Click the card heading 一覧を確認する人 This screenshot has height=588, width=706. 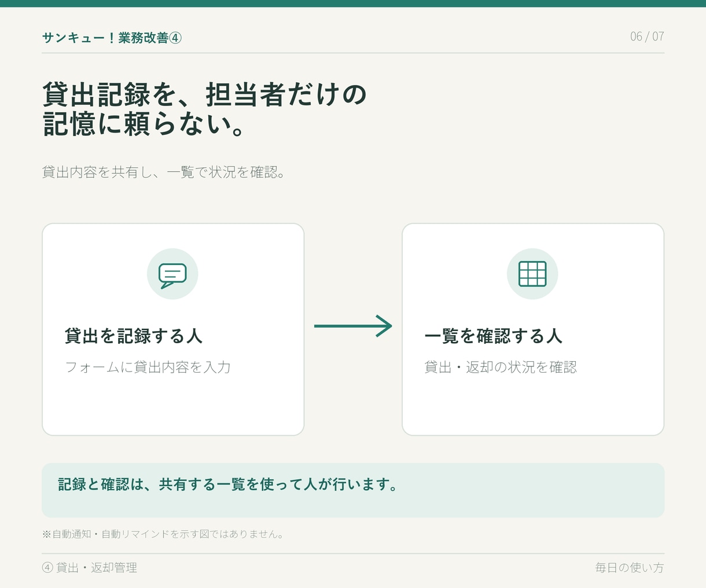point(494,336)
